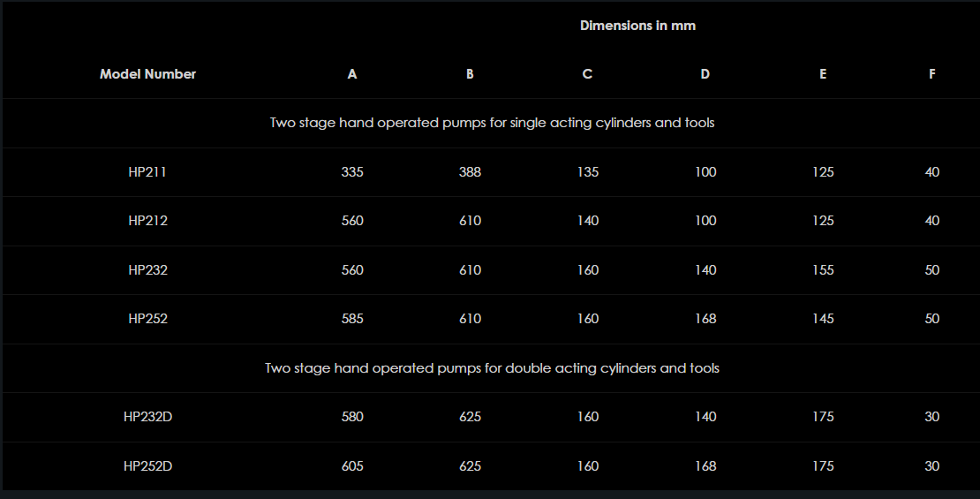Click column header C
Screen dimensions: 980x499
587,74
